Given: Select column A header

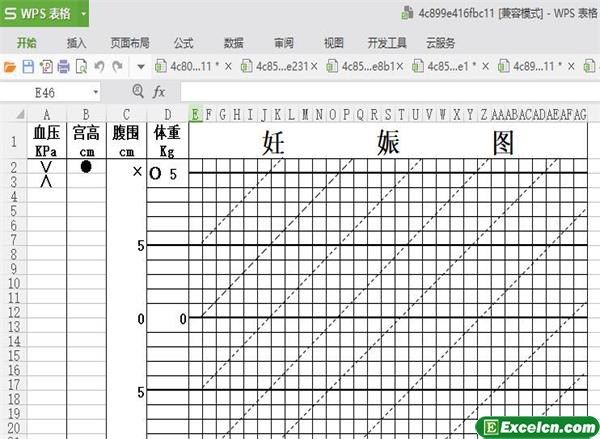Looking at the screenshot, I should point(47,114).
